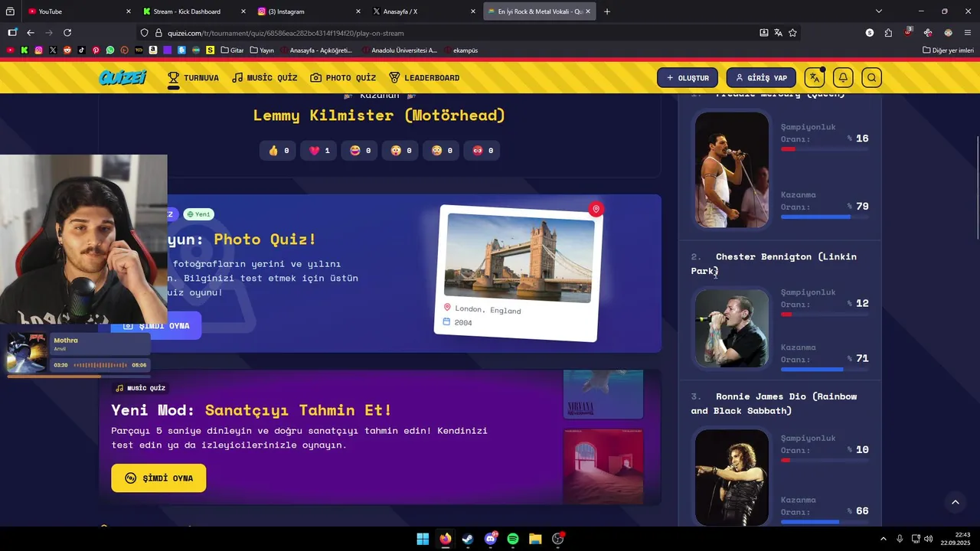Open the Turnuva menu item
This screenshot has height=551, width=980.
coord(193,78)
